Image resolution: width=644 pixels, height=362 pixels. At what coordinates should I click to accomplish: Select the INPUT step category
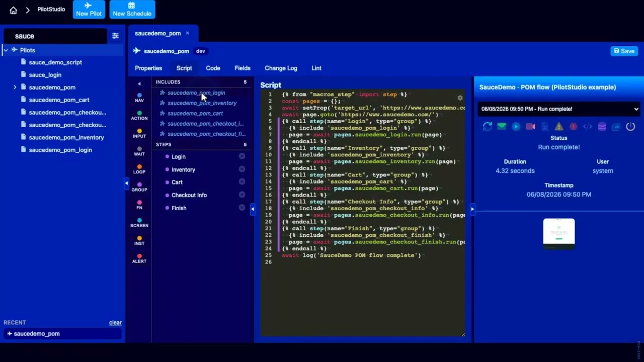coord(139,133)
